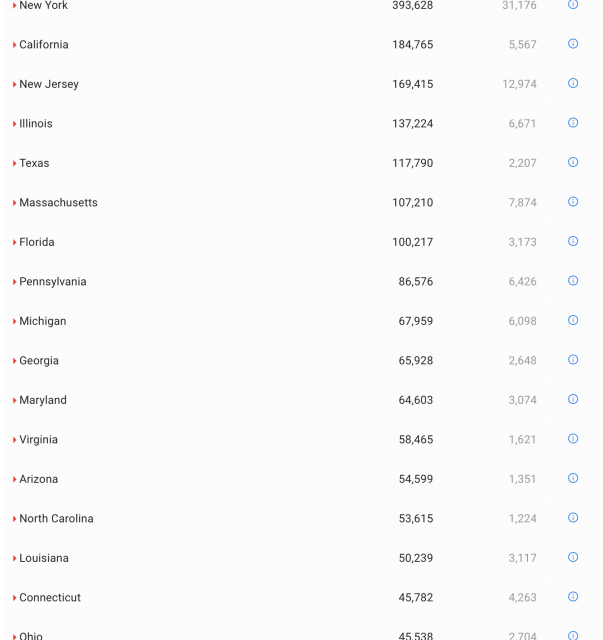Open the info icon in New Jersey row
This screenshot has width=603, height=640.
pyautogui.click(x=573, y=83)
